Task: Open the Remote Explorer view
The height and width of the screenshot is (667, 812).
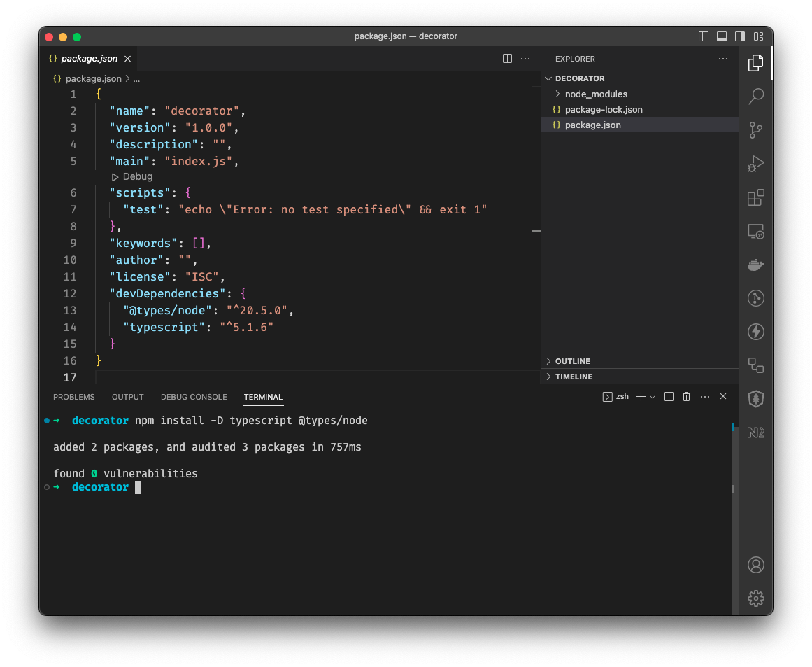Action: click(x=755, y=231)
